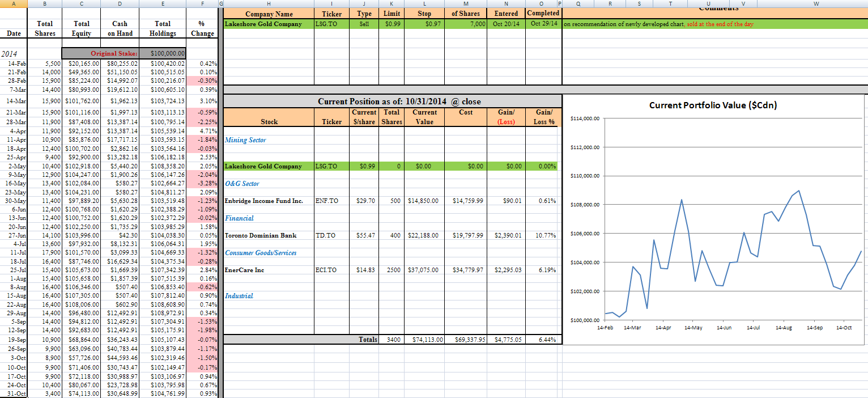Click the Company Name header cell
The width and height of the screenshot is (868, 398).
269,14
